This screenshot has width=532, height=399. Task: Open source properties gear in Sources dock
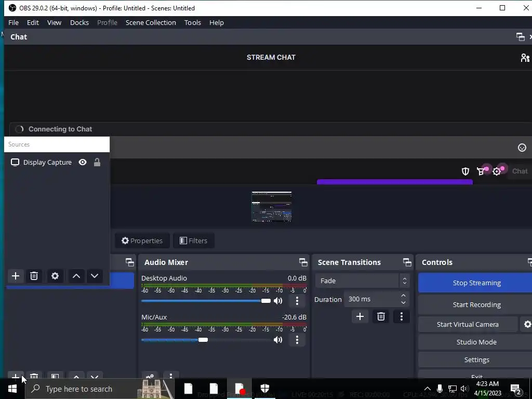click(55, 276)
